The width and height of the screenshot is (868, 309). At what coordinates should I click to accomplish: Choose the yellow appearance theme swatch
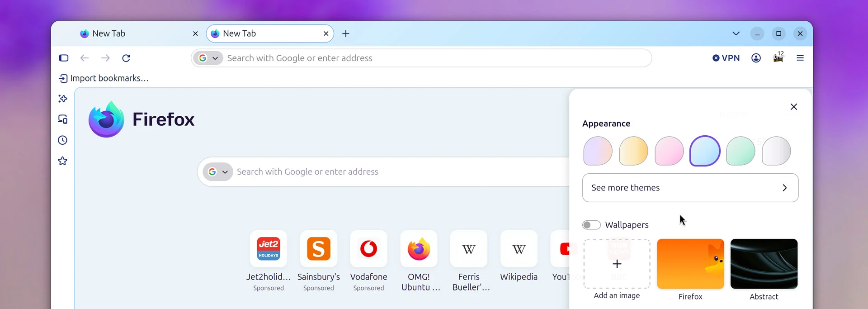tap(633, 151)
